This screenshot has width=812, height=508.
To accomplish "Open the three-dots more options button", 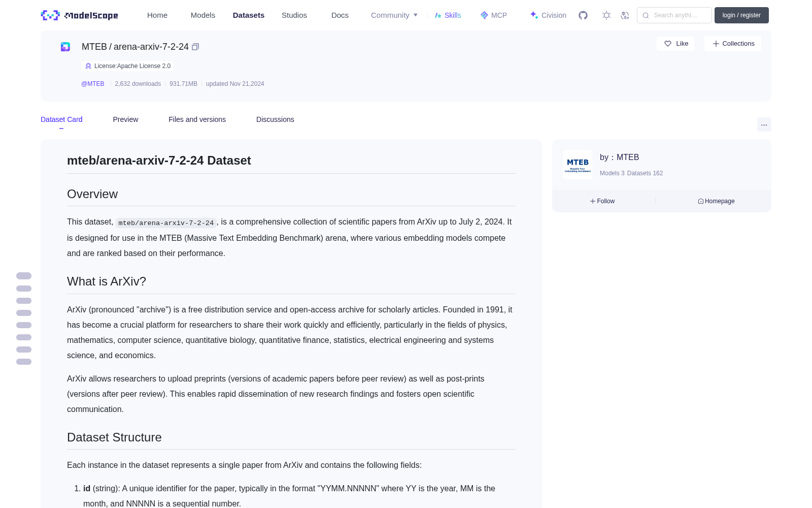I will point(764,125).
